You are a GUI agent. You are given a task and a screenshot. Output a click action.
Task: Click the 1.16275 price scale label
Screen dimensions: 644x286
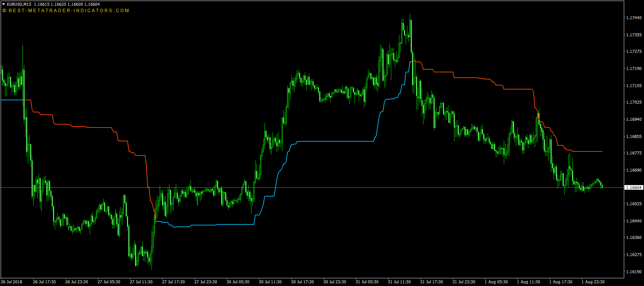[x=634, y=255]
